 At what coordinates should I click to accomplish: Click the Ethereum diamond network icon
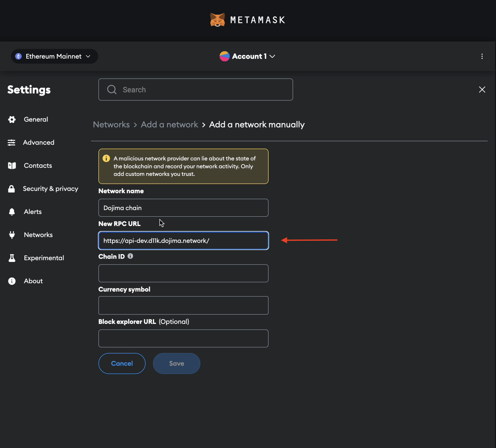[18, 56]
